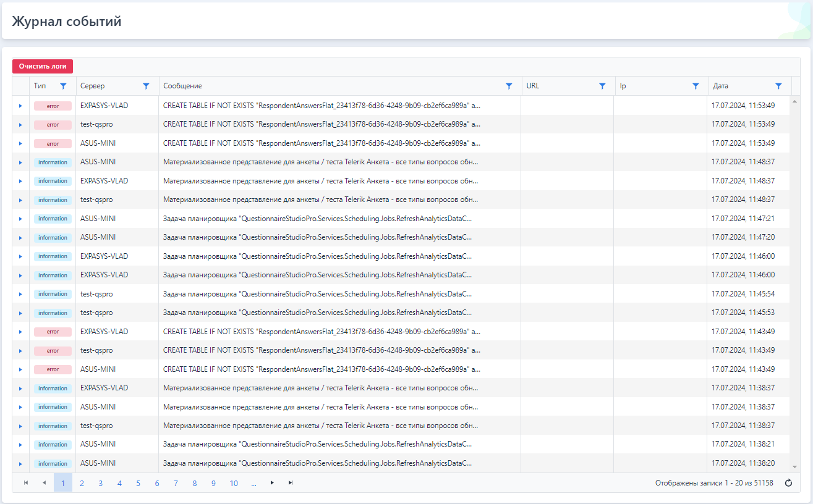The width and height of the screenshot is (813, 504).
Task: Click scrollbar down arrow of grid
Action: tap(795, 467)
